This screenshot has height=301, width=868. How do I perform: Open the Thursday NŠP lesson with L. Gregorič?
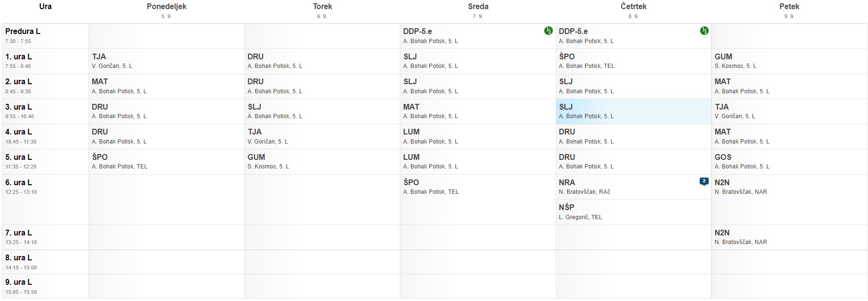point(634,212)
